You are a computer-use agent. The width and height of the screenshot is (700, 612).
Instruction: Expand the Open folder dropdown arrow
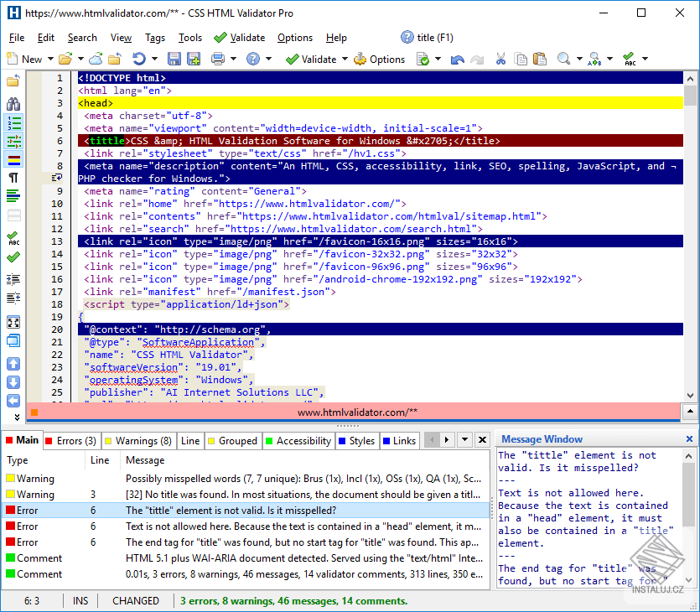pyautogui.click(x=80, y=59)
